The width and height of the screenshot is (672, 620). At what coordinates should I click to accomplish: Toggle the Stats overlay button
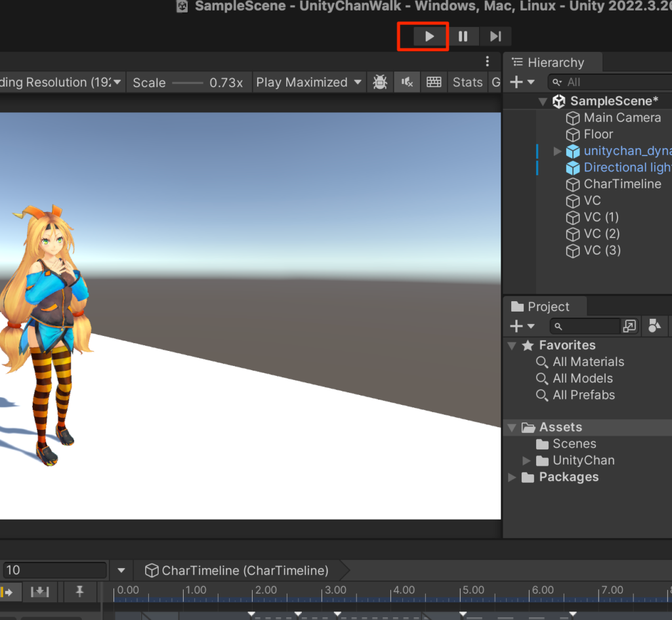467,82
